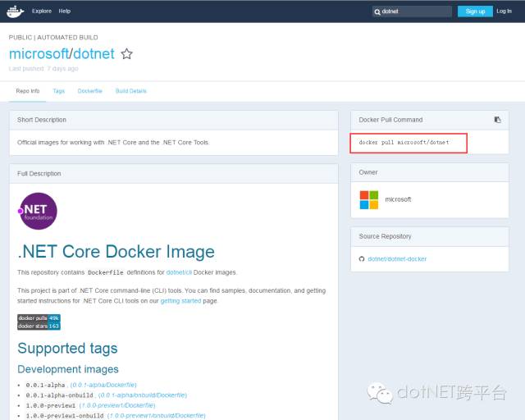525x420 pixels.
Task: Click the Sign up button
Action: (475, 11)
